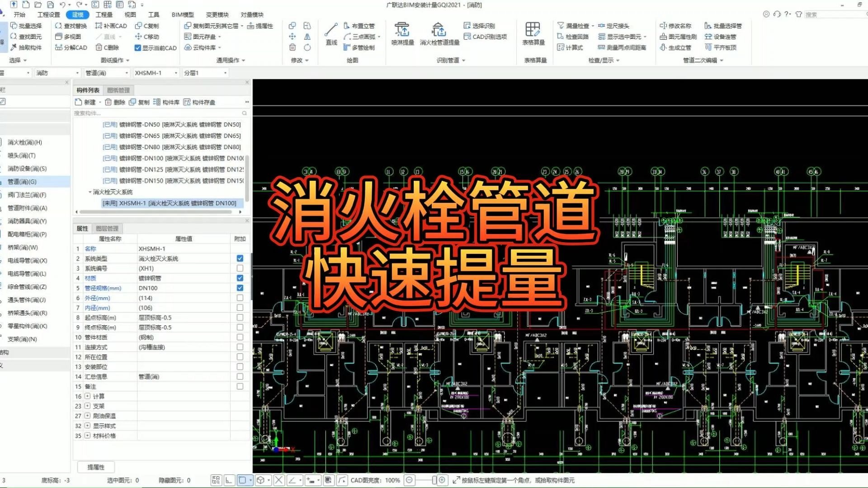Screen dimensions: 868x488
Task: Open the 管道(消) dropdown
Action: 127,72
